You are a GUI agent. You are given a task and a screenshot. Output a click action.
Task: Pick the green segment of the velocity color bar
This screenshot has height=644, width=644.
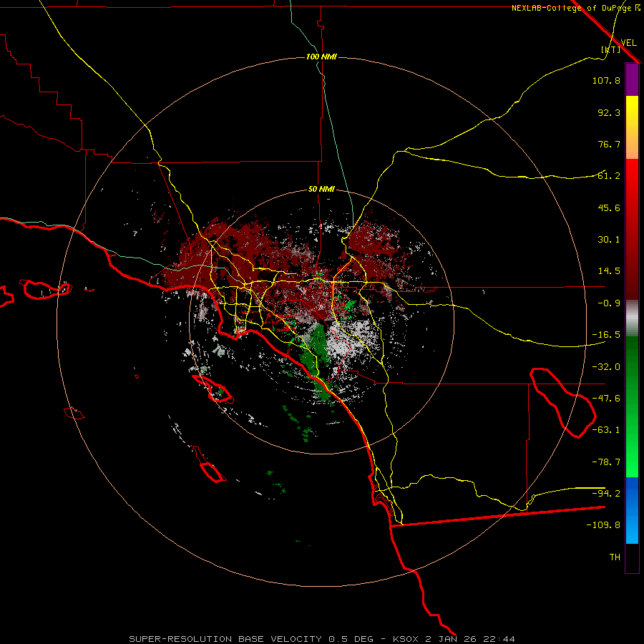[x=632, y=406]
